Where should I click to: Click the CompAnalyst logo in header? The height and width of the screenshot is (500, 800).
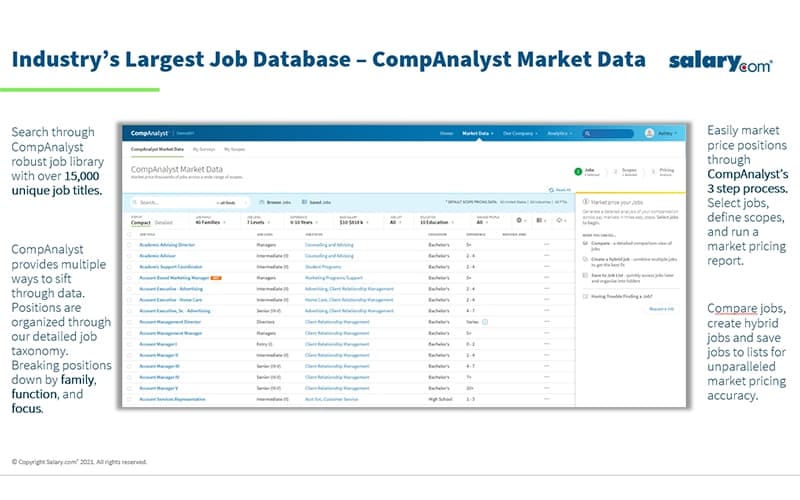click(149, 133)
